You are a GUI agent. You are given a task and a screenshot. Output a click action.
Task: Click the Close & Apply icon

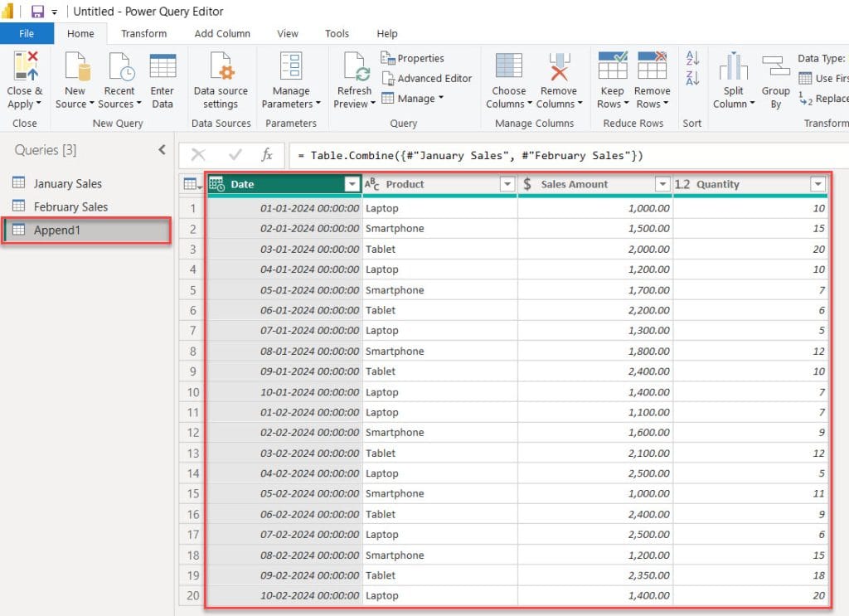(x=26, y=66)
